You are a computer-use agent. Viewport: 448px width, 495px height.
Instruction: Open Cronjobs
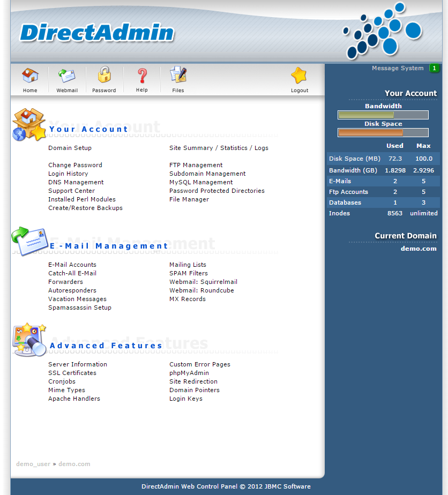pyautogui.click(x=62, y=381)
